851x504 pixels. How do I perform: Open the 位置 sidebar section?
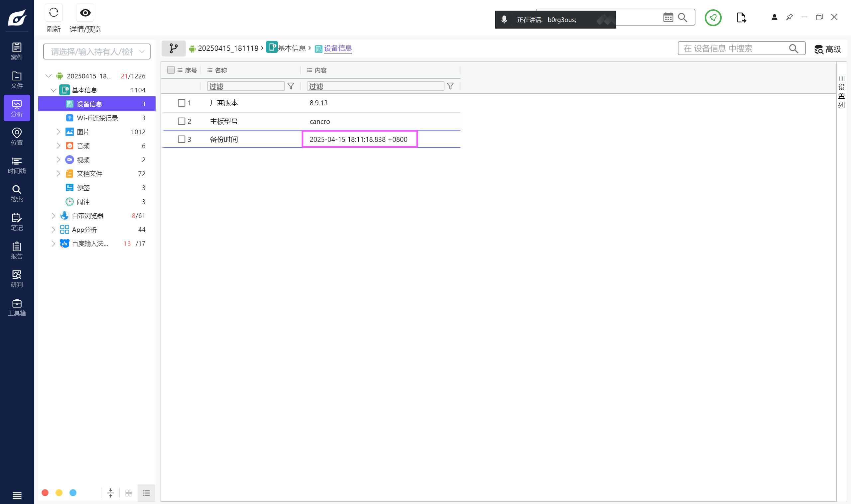[x=17, y=137]
